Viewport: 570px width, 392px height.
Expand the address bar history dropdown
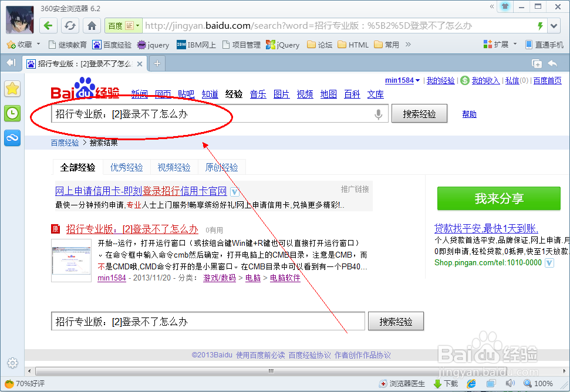point(553,25)
